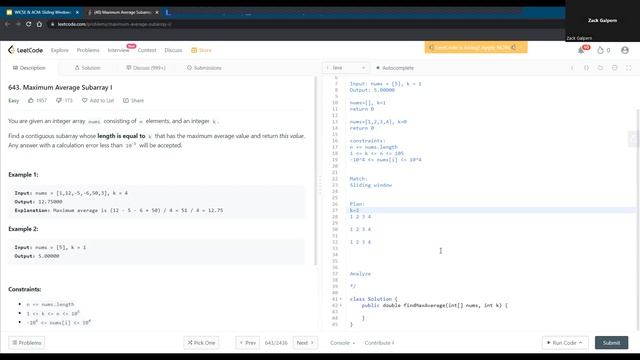Click the Share icon
The width and height of the screenshot is (640, 360).
pos(126,100)
